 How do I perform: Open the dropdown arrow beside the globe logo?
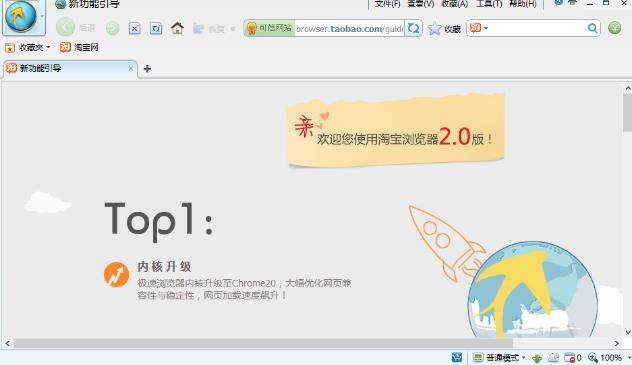click(x=42, y=16)
